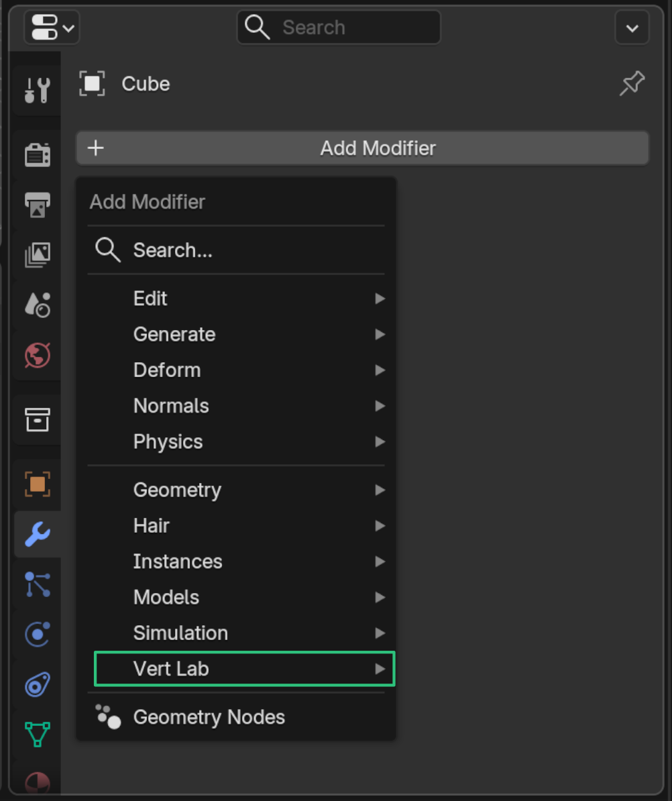
Task: Click the Add Modifier button
Action: [x=363, y=148]
